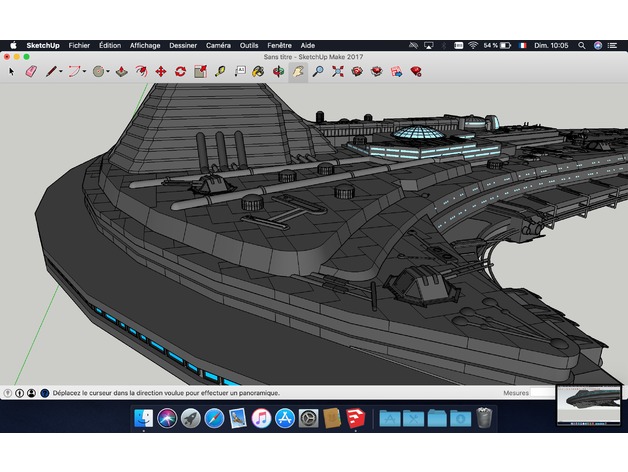Click in the Mesures input box
This screenshot has width=628, height=472.
click(543, 393)
